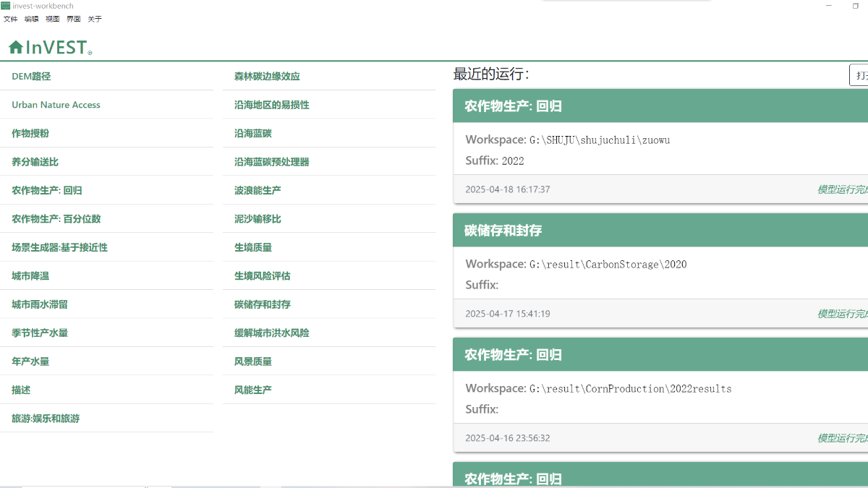Click the Suffix: 2022 text
868x488 pixels.
tap(495, 160)
